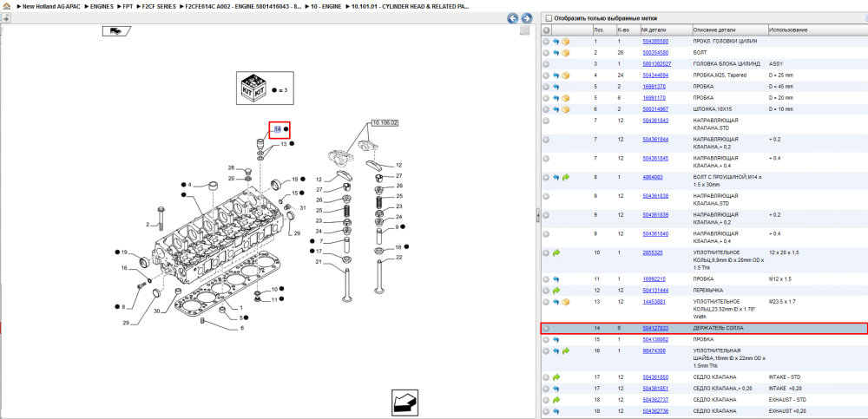The height and width of the screenshot is (419, 868).
Task: Click package box icon for part 500354580
Action: pos(565,53)
